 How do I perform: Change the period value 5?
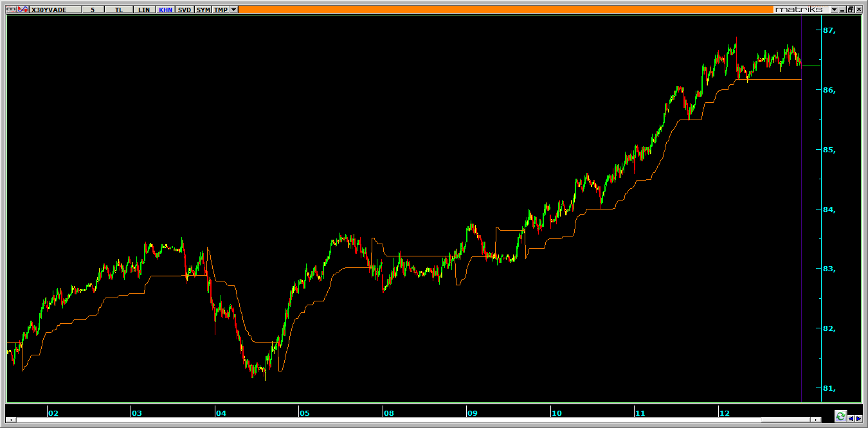[93, 10]
